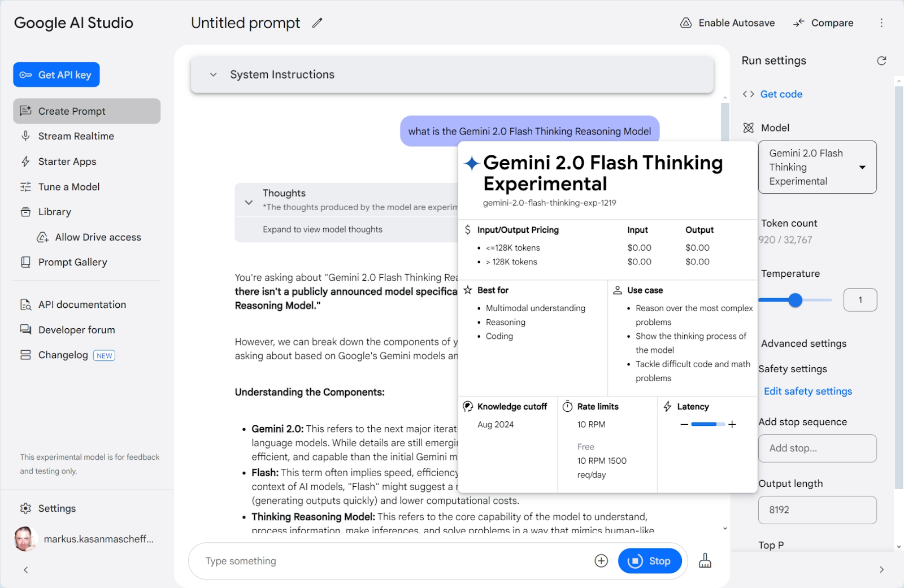Image resolution: width=904 pixels, height=588 pixels.
Task: Collapse the Run settings panel arrow
Action: (x=881, y=570)
